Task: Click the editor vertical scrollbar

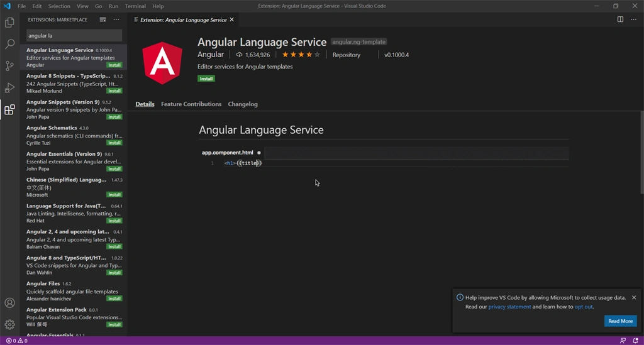Action: [641, 152]
